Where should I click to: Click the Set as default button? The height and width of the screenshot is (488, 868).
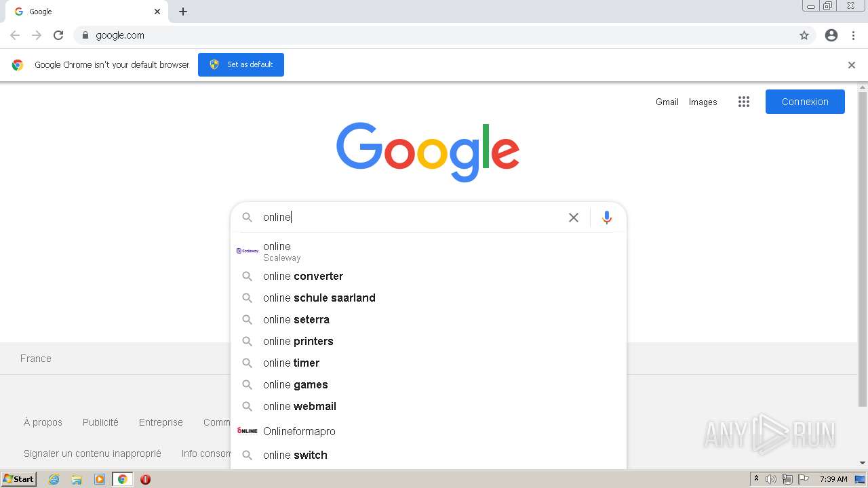pos(241,64)
